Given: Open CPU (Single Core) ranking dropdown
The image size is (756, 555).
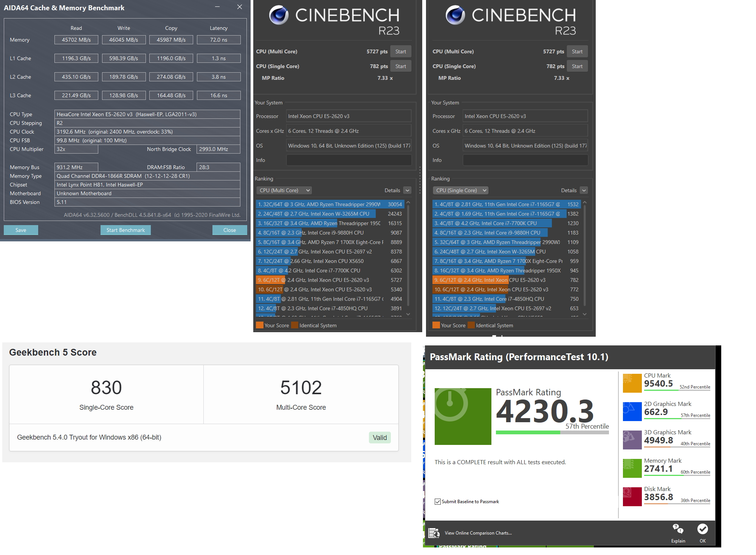Looking at the screenshot, I should [460, 190].
